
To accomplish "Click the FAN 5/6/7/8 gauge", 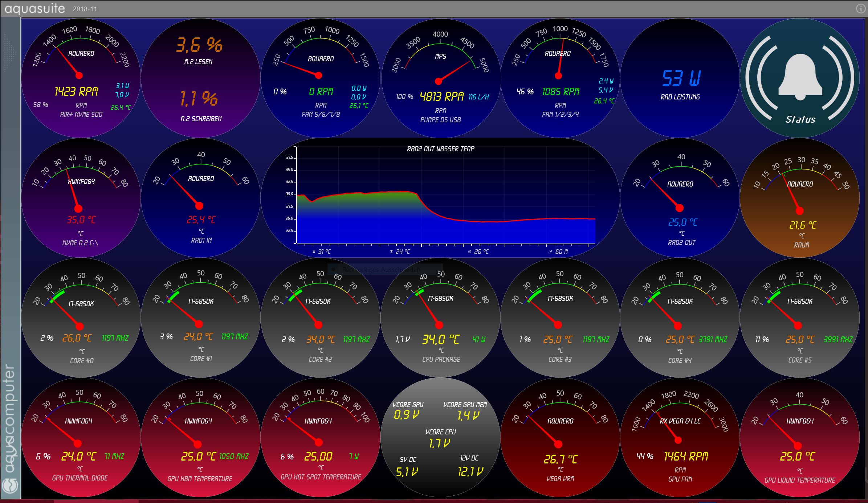I will (320, 78).
